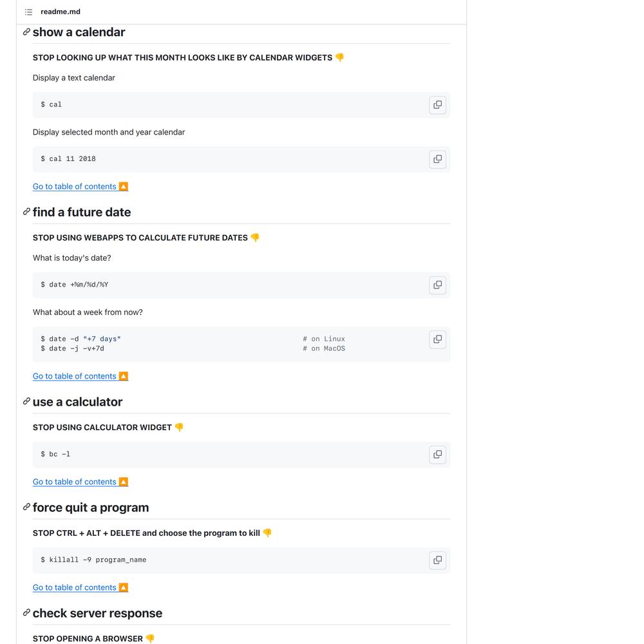
Task: Click anchor link icon beside 'check server response'
Action: (26, 612)
